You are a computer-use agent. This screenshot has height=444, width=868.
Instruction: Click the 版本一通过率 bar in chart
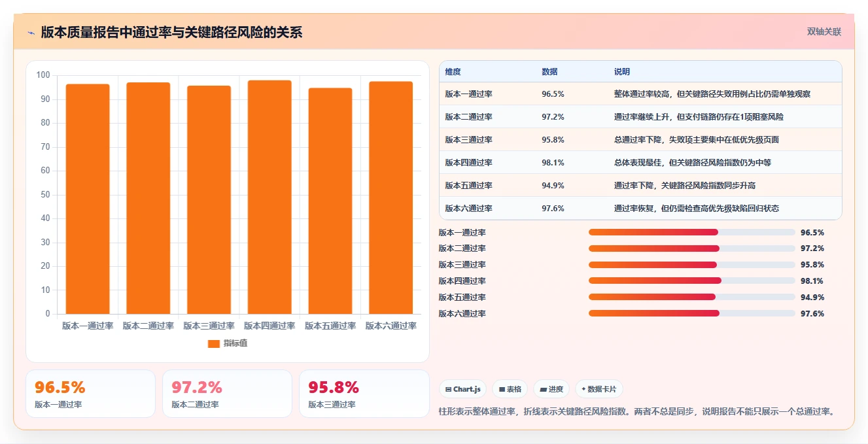[x=88, y=199]
